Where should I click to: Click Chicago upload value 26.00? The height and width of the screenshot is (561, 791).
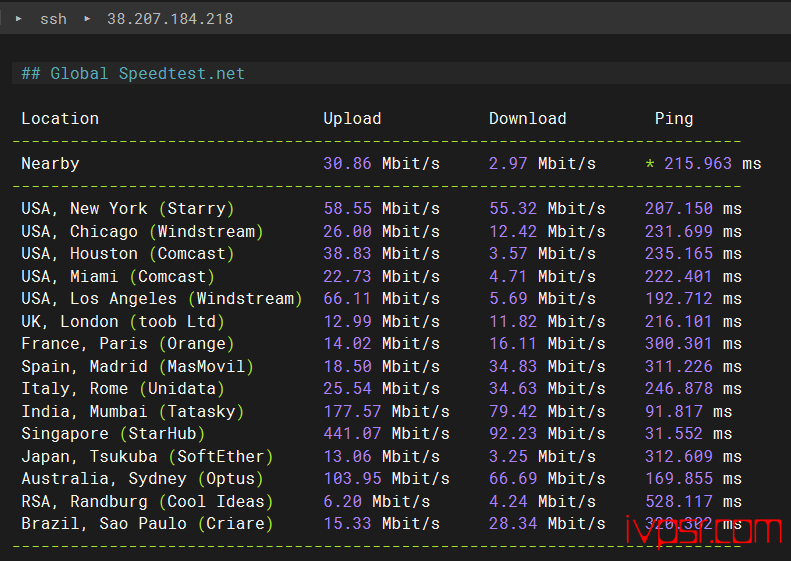pos(347,232)
